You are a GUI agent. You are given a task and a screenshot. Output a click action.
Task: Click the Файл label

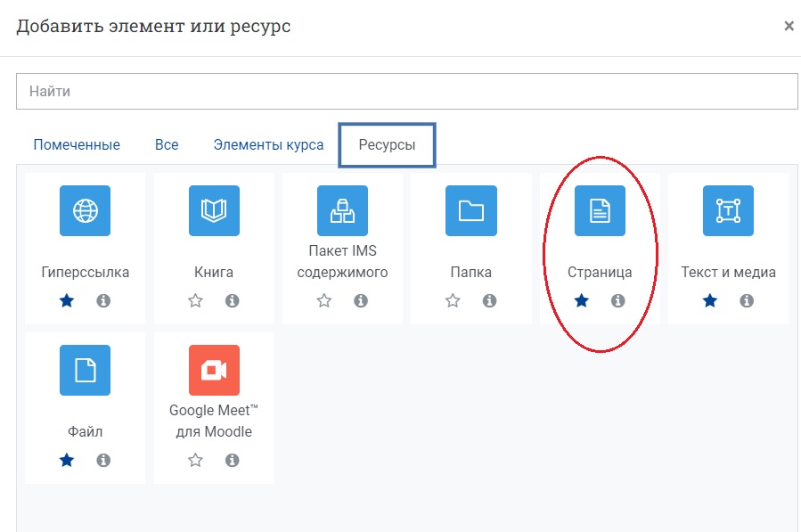click(85, 431)
